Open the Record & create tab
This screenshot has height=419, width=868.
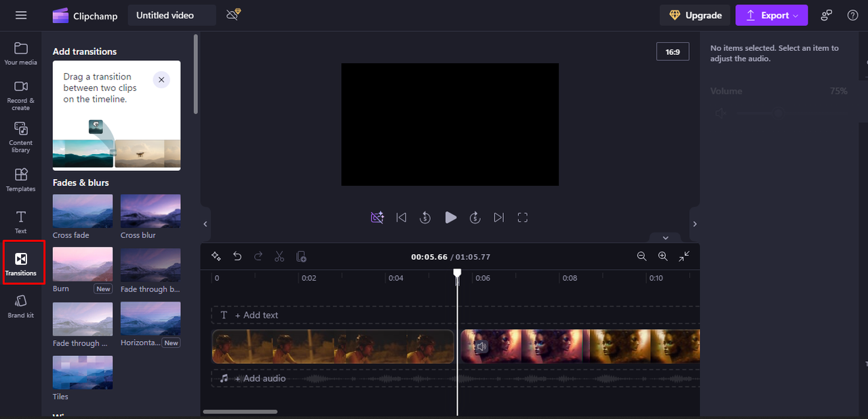21,96
